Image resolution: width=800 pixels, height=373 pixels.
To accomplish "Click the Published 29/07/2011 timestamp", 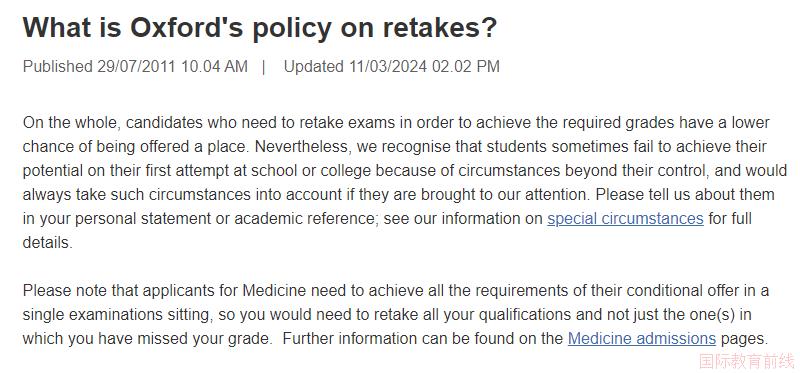I will click(135, 67).
